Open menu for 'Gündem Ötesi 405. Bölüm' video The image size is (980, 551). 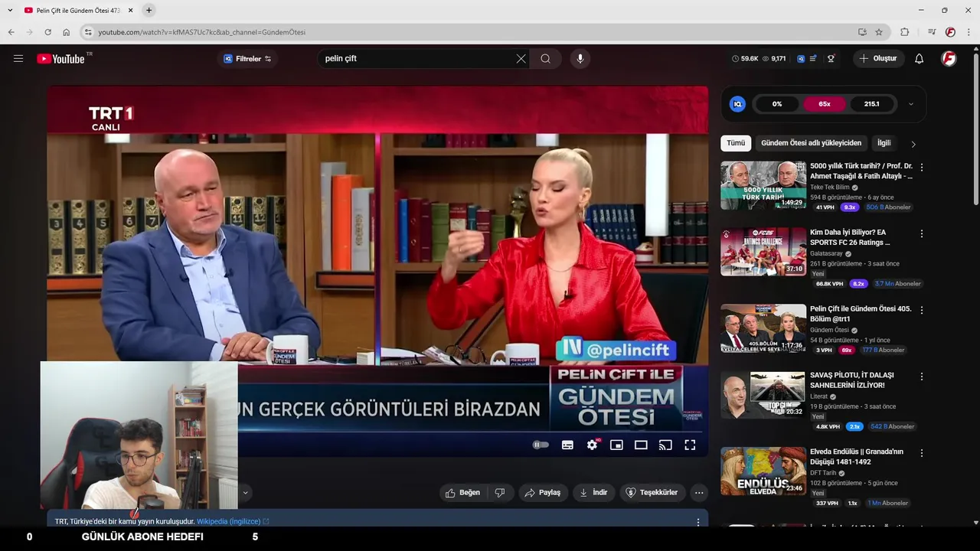[x=922, y=310]
